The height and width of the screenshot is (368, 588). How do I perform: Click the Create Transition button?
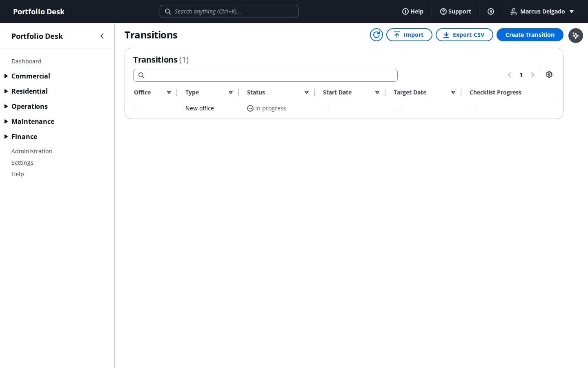(x=530, y=35)
